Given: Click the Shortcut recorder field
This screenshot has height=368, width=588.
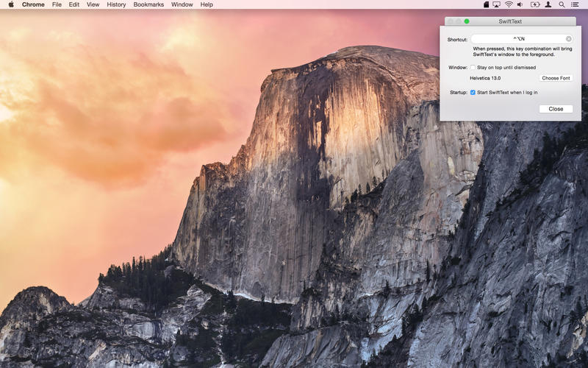Looking at the screenshot, I should (518, 39).
